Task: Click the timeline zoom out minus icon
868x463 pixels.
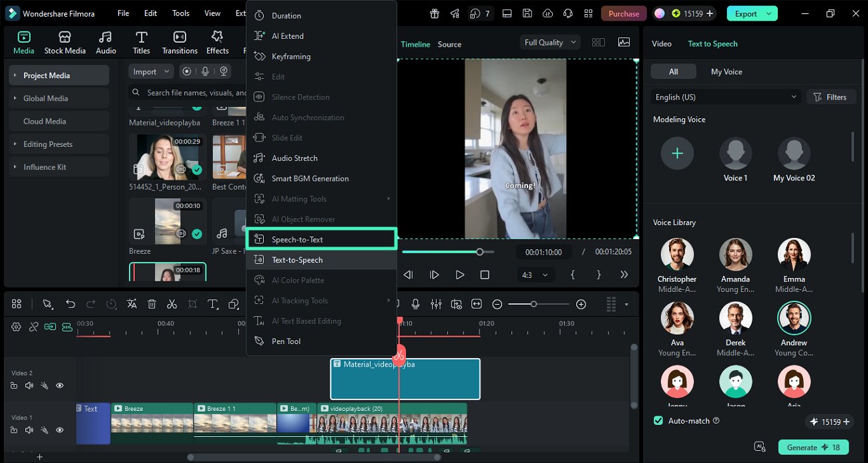Action: pyautogui.click(x=497, y=304)
